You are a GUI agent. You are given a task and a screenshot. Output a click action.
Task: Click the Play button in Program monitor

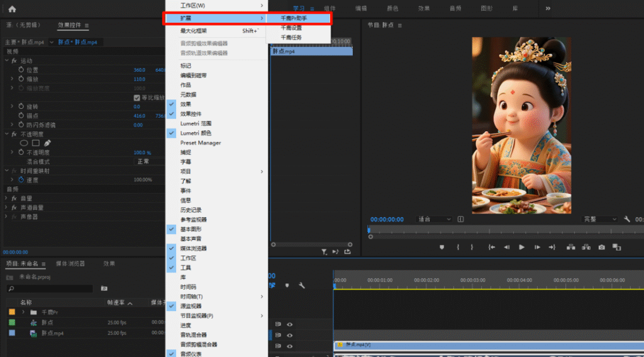[x=521, y=247]
